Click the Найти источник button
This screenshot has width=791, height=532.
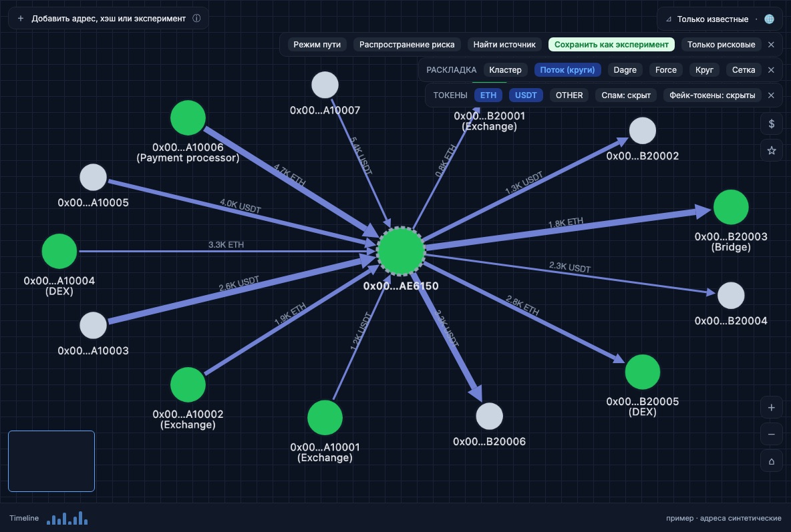point(504,44)
